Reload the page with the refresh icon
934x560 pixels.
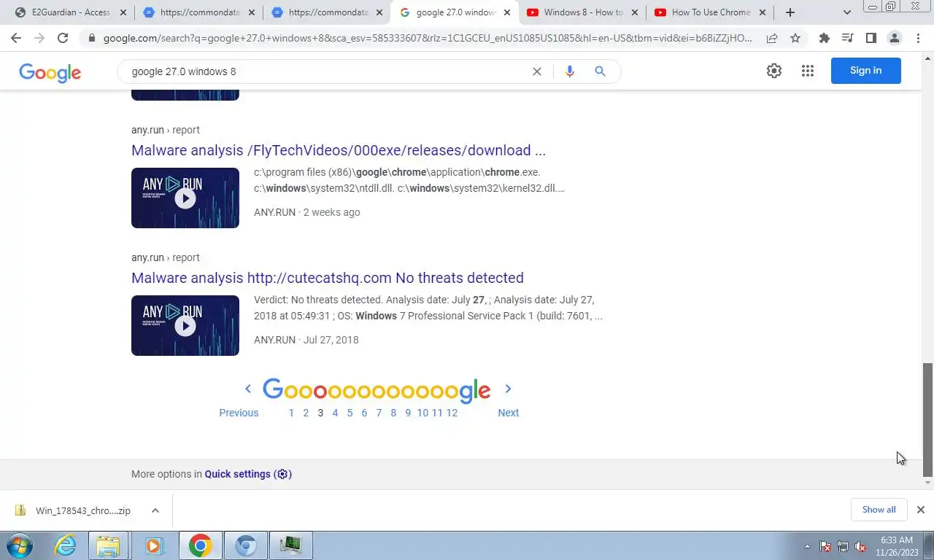[63, 38]
